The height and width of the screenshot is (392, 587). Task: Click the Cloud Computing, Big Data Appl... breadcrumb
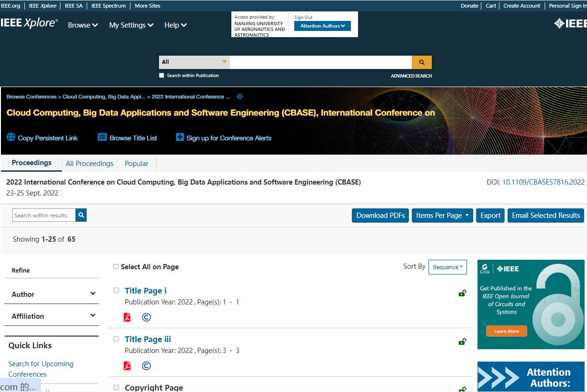pyautogui.click(x=104, y=97)
